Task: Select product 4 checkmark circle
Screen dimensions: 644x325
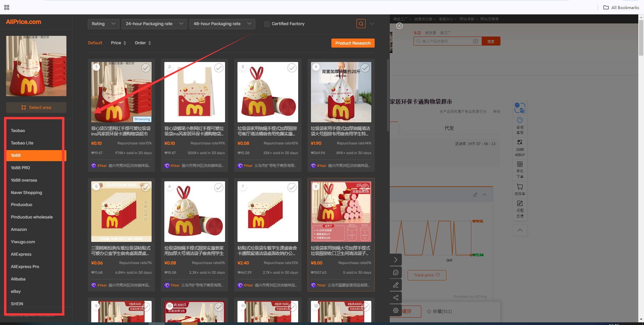Action: click(x=365, y=68)
